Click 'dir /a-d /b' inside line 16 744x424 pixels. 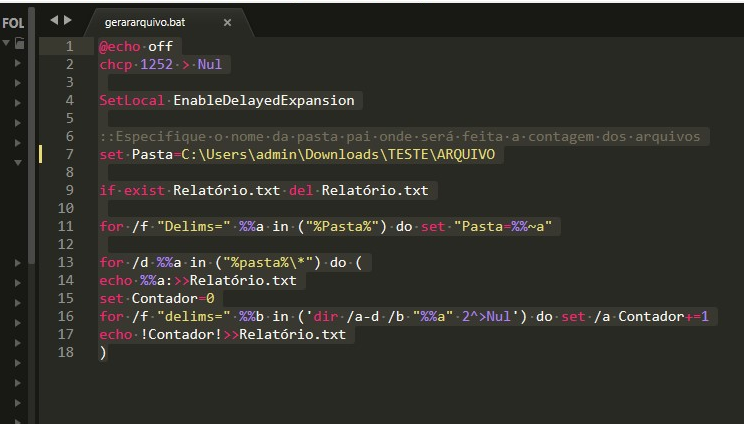tap(359, 316)
